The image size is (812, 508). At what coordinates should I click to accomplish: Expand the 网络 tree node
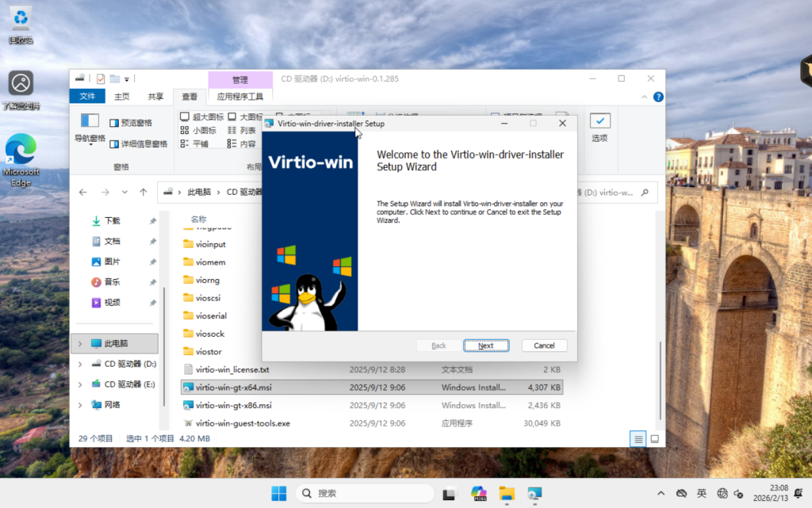tap(79, 404)
